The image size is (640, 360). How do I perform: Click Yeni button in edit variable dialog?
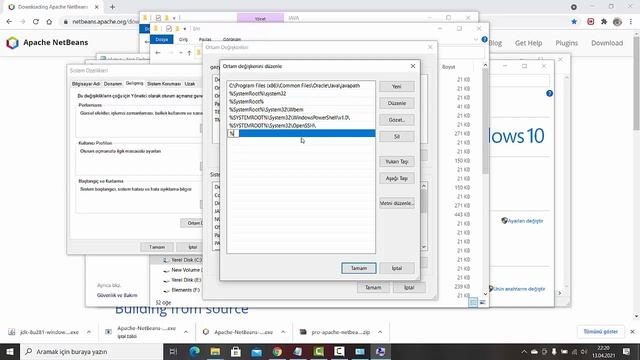pos(396,87)
